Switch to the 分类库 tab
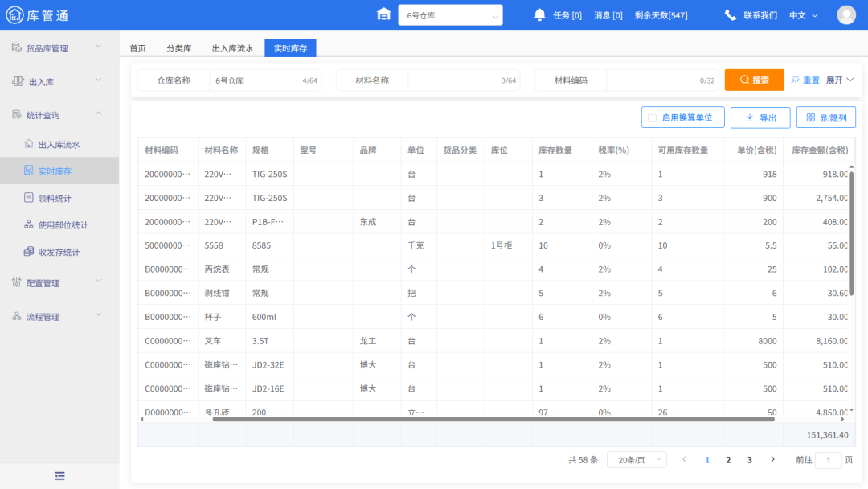868x489 pixels. tap(178, 48)
